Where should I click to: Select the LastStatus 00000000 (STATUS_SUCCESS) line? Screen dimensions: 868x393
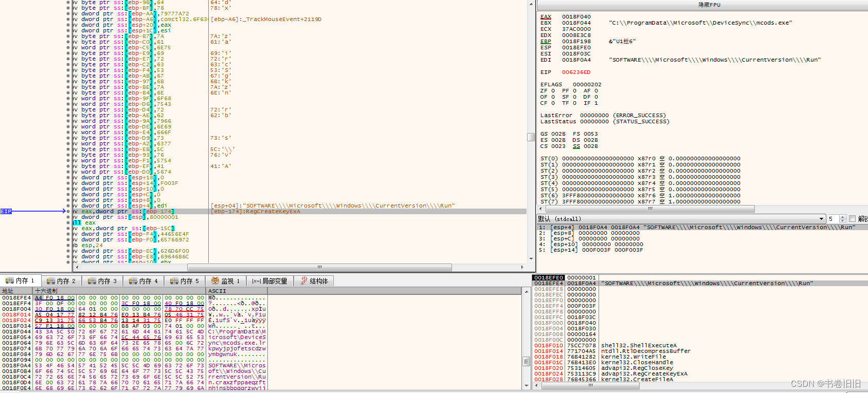click(x=605, y=122)
